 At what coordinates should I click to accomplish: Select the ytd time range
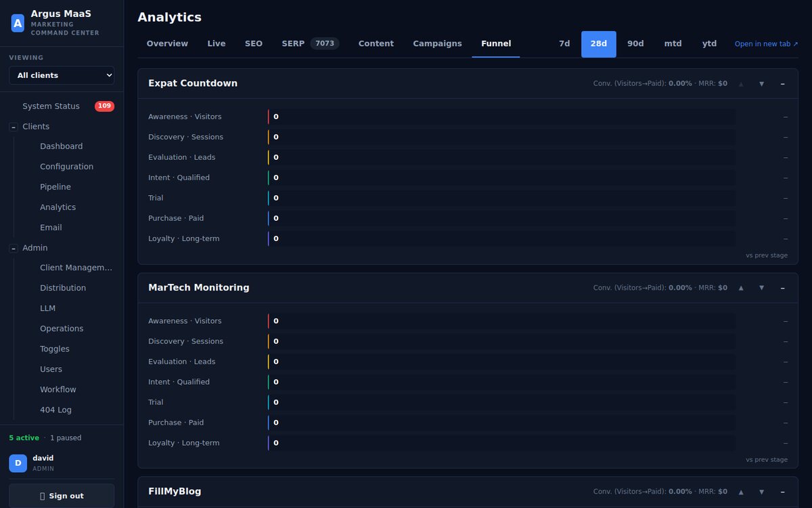coord(709,43)
